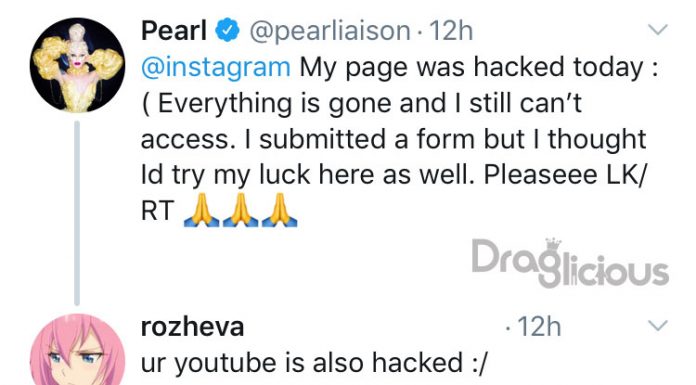
Task: Open rozheva's pink-haired anime avatar
Action: pos(77,349)
